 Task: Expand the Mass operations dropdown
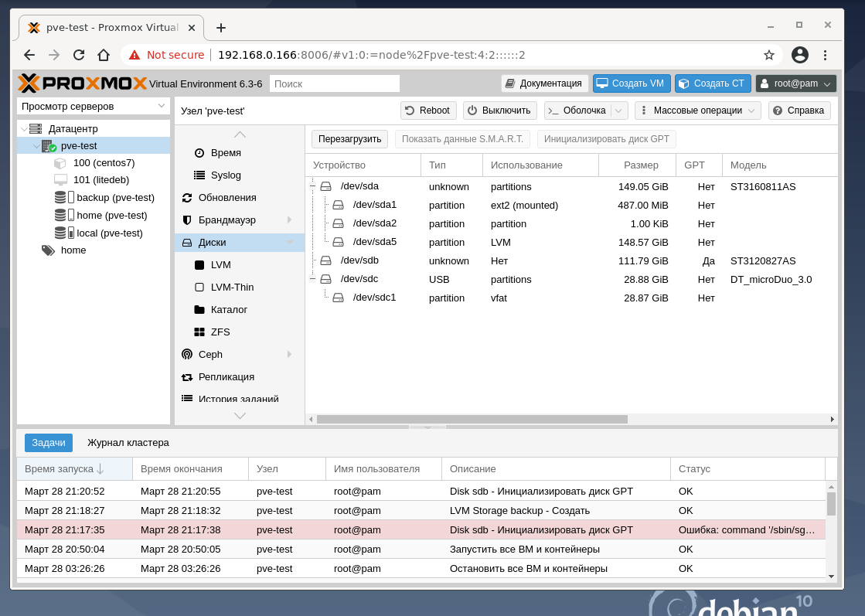pos(697,111)
